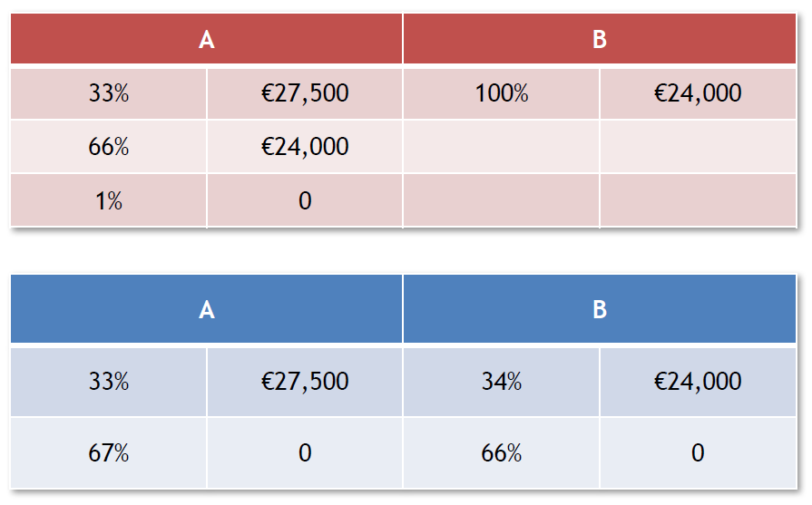This screenshot has width=812, height=505.
Task: Click the blue table header A
Action: tap(206, 309)
